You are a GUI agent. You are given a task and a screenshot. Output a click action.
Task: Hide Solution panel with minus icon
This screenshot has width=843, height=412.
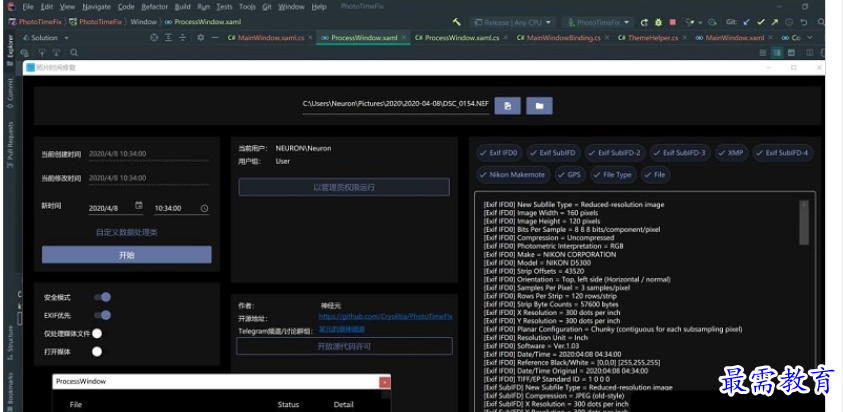tap(215, 38)
